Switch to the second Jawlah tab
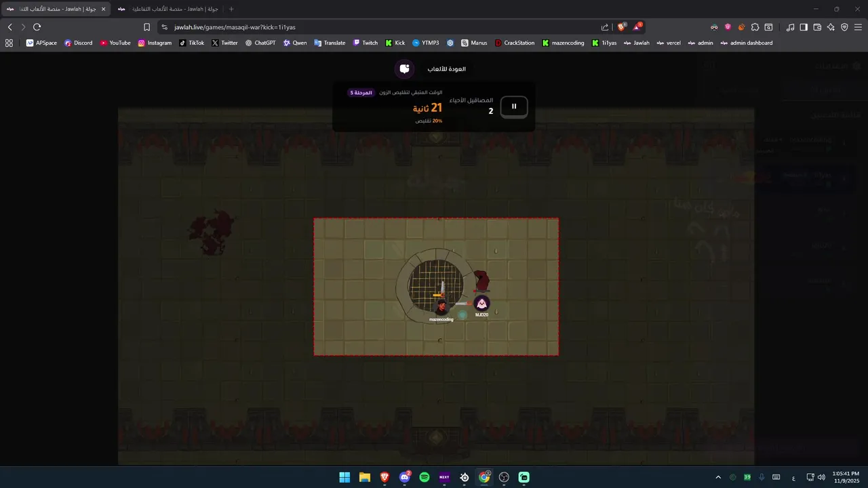868x488 pixels. (x=168, y=9)
